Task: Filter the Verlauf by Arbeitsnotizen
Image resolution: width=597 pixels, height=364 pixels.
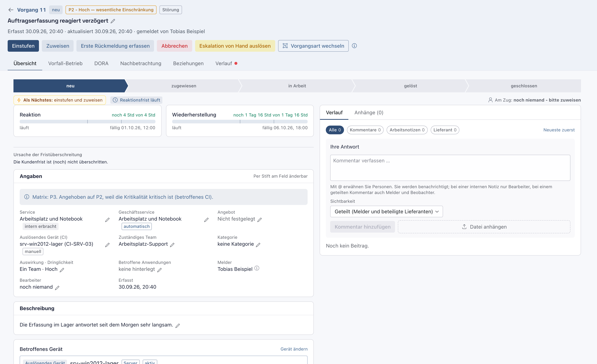Action: [x=407, y=130]
